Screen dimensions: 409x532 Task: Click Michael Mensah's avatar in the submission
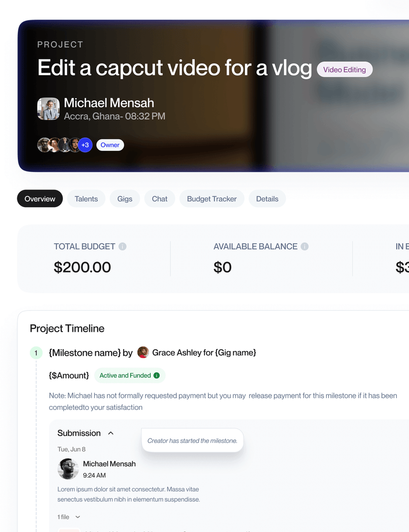[68, 469]
